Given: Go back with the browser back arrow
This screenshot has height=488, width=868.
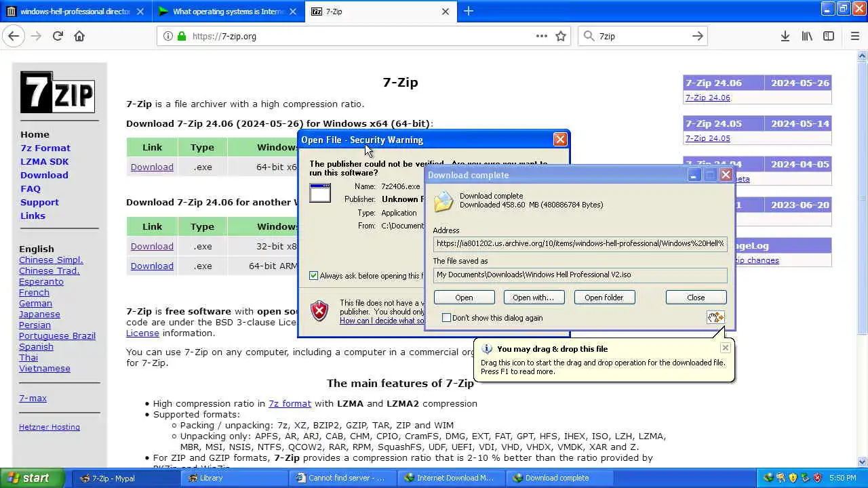Looking at the screenshot, I should 14,36.
